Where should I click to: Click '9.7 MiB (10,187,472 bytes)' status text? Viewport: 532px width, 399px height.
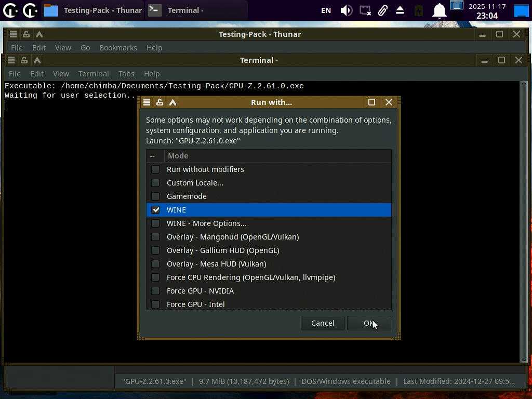(x=244, y=381)
